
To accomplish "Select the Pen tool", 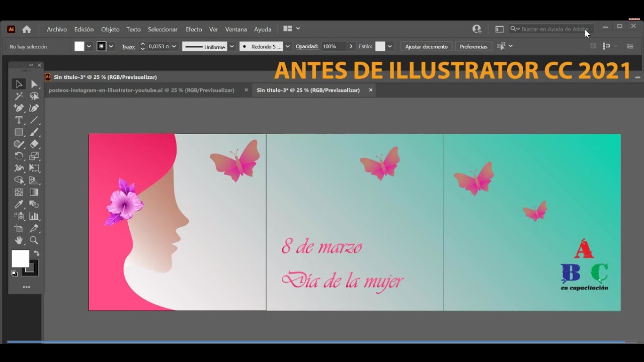I will (x=19, y=108).
